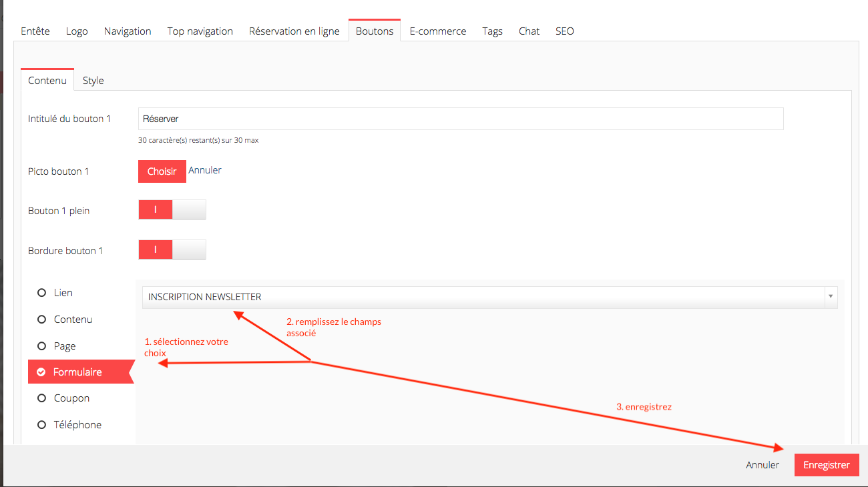Switch to the Logo tab
Image resolution: width=868 pixels, height=487 pixels.
(77, 31)
